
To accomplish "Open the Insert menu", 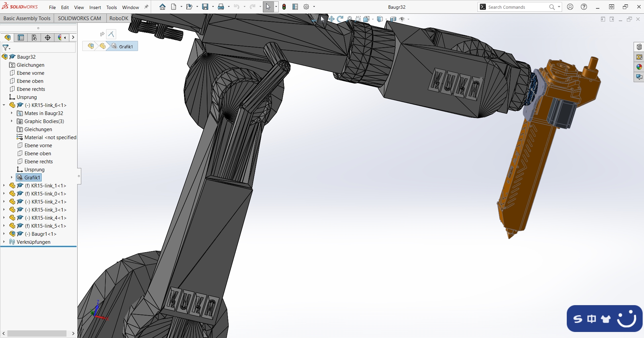I will tap(95, 7).
